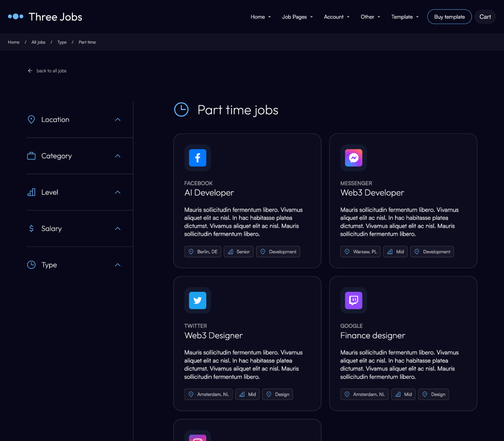
Task: Collapse the Type filter chevron
Action: coord(117,265)
